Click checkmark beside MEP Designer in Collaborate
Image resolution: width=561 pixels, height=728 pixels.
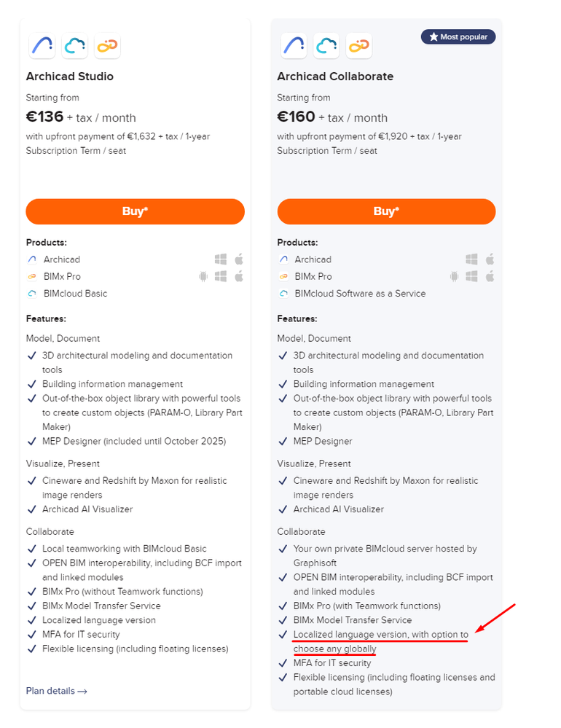click(x=283, y=441)
